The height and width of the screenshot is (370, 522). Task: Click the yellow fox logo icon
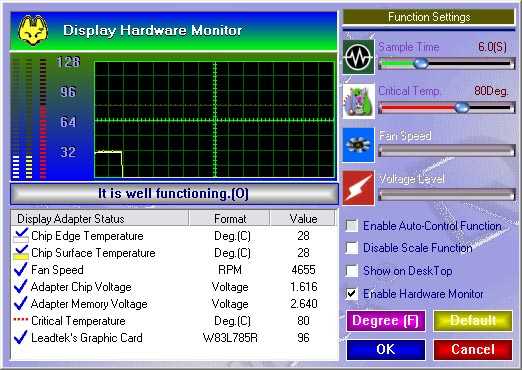[x=33, y=30]
